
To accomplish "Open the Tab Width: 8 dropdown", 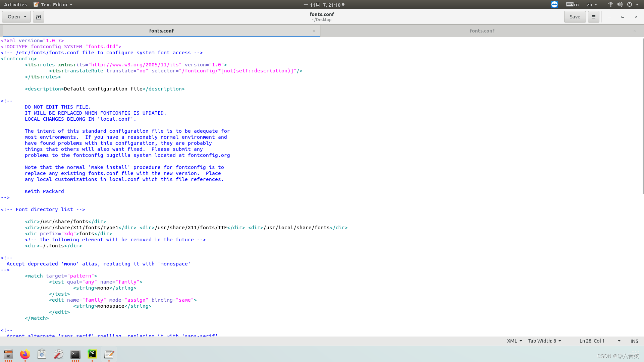I will click(x=545, y=341).
